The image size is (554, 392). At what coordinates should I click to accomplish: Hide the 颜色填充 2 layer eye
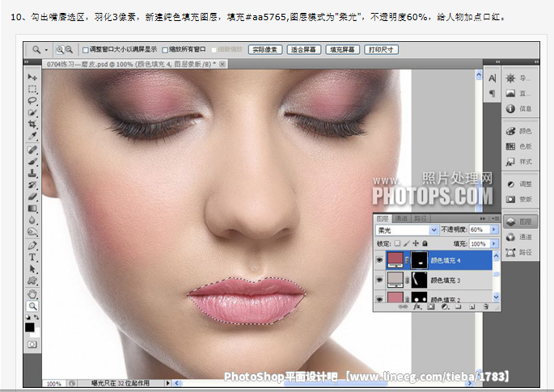click(379, 299)
